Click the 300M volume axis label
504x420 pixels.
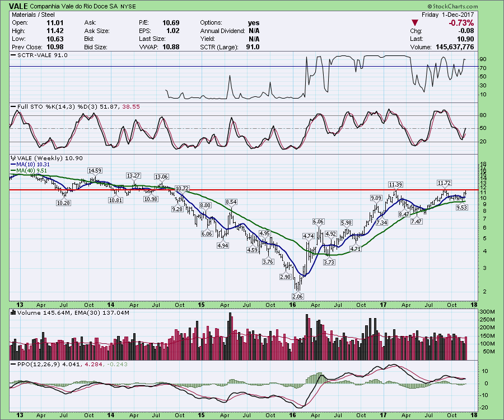tap(487, 312)
